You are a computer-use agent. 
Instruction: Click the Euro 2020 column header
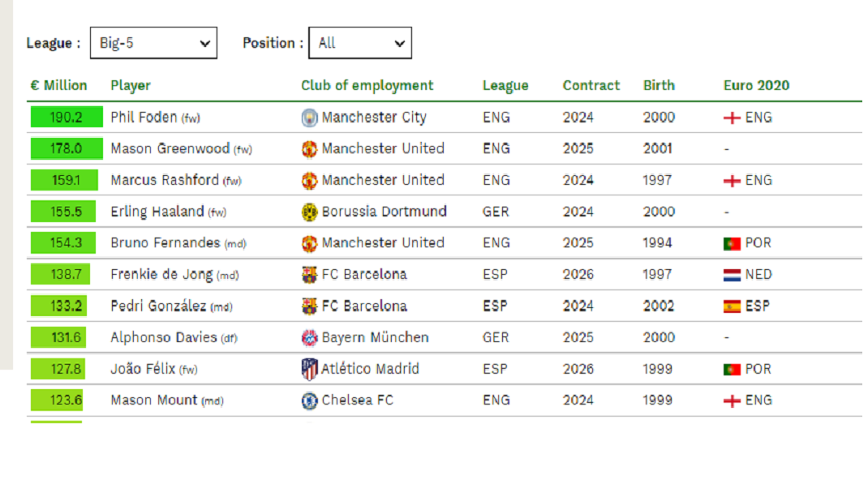[x=756, y=85]
